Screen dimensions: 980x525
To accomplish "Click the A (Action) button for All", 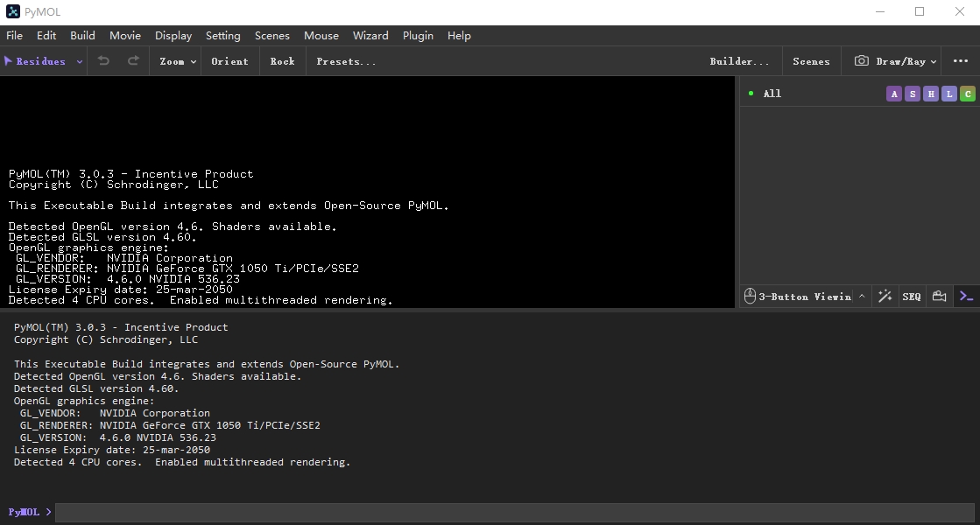I will tap(894, 94).
